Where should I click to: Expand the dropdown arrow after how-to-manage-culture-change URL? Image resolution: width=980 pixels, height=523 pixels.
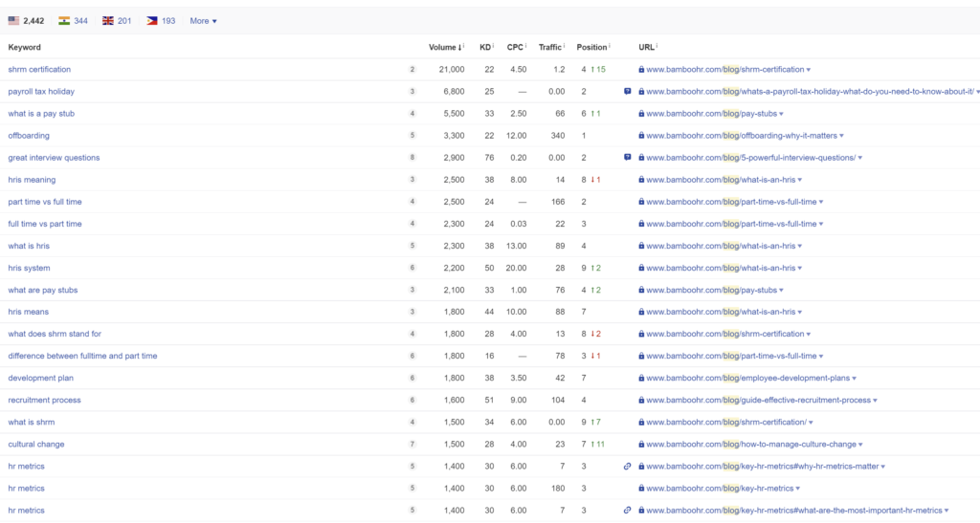860,445
